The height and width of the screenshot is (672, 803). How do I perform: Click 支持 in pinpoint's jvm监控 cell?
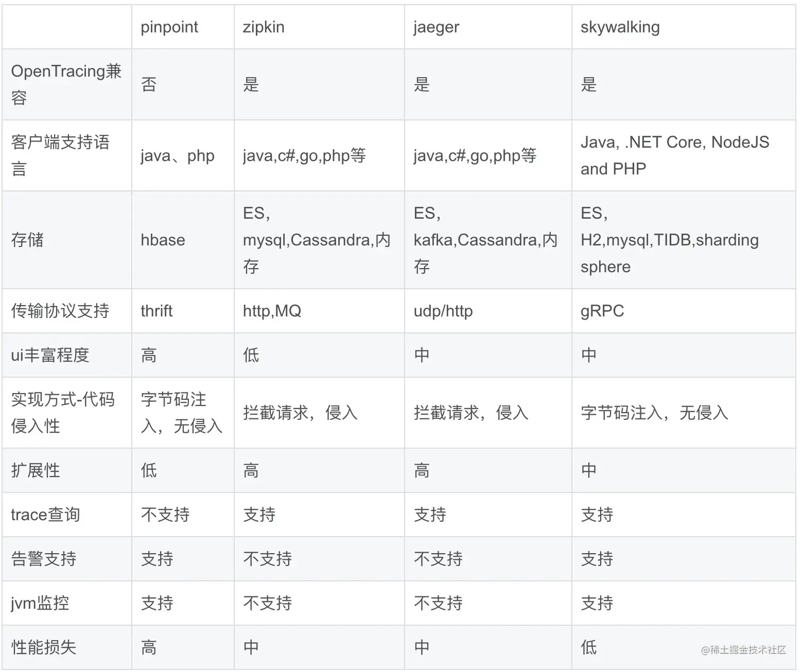coord(157,603)
